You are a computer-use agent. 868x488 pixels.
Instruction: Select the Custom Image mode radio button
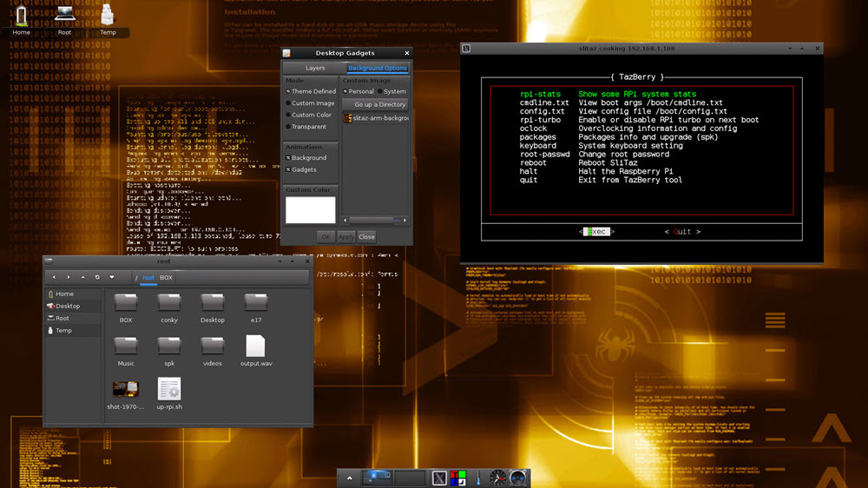(x=289, y=103)
